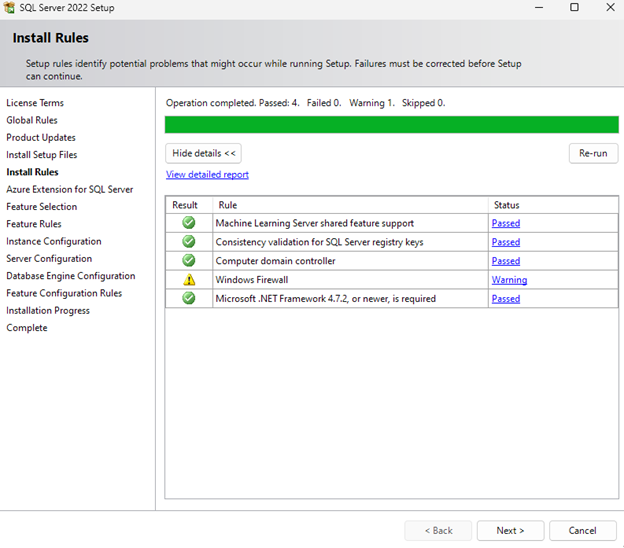Proceed with the Next button
624x548 pixels.
[x=510, y=530]
